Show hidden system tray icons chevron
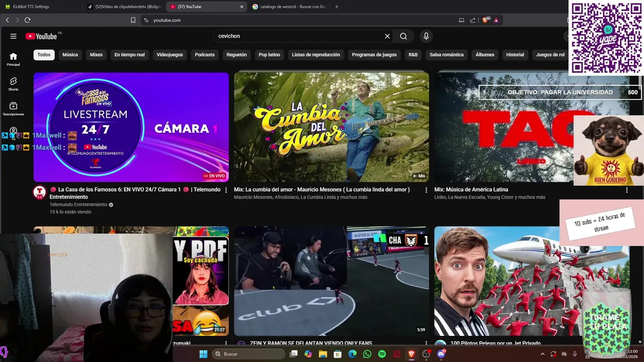Image resolution: width=644 pixels, height=362 pixels. pos(542,354)
